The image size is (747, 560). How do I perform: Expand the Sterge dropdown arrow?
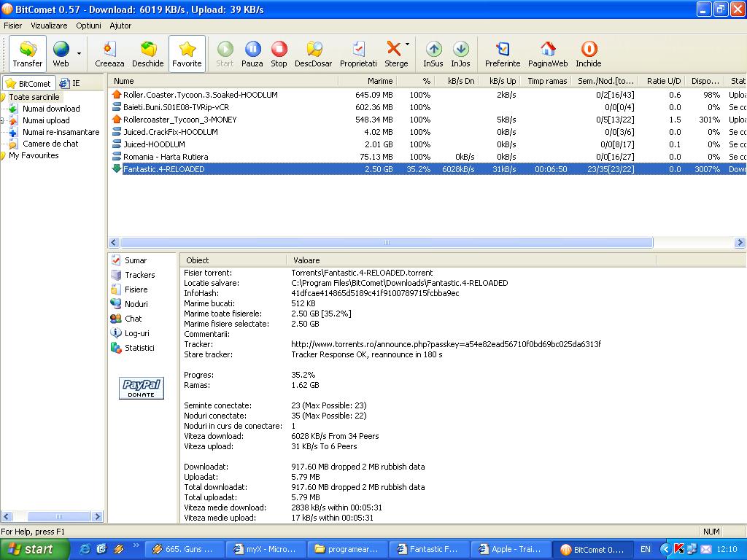[407, 44]
